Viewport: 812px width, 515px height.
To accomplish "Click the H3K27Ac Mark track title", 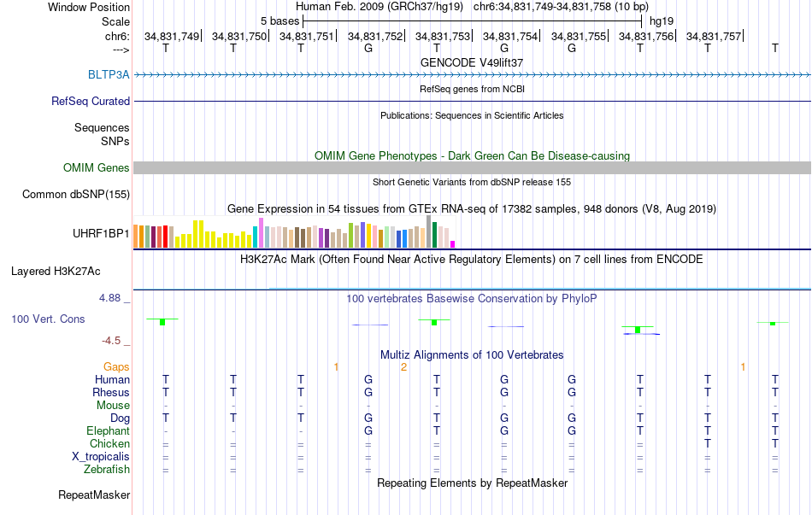I will pyautogui.click(x=472, y=260).
